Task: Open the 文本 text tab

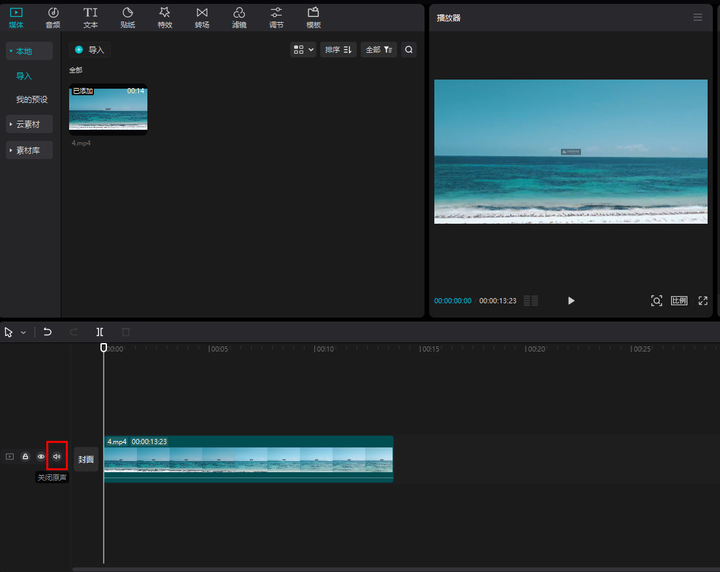Action: point(90,18)
